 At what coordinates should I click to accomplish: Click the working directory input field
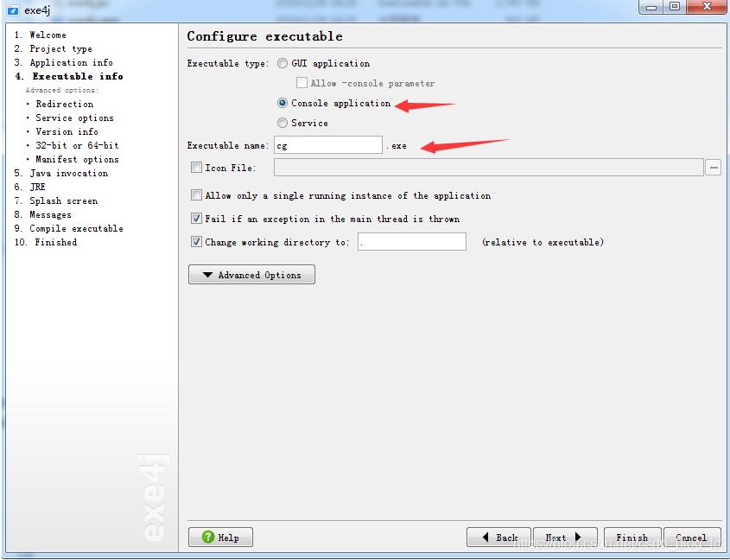coord(412,242)
